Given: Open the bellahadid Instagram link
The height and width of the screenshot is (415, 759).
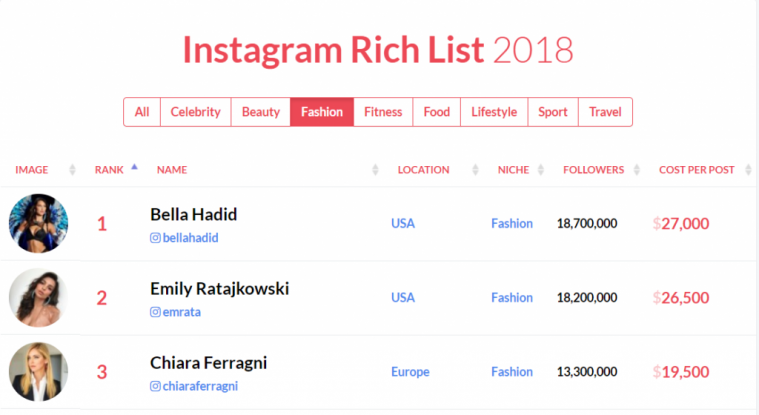Looking at the screenshot, I should coord(190,238).
